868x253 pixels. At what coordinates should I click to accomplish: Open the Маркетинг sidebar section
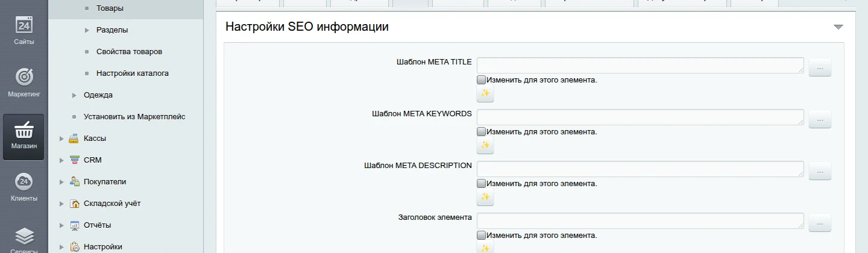[x=24, y=83]
